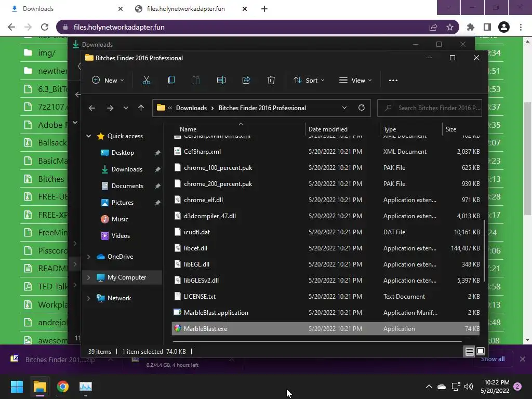Select Desktop in Quick access

click(123, 153)
